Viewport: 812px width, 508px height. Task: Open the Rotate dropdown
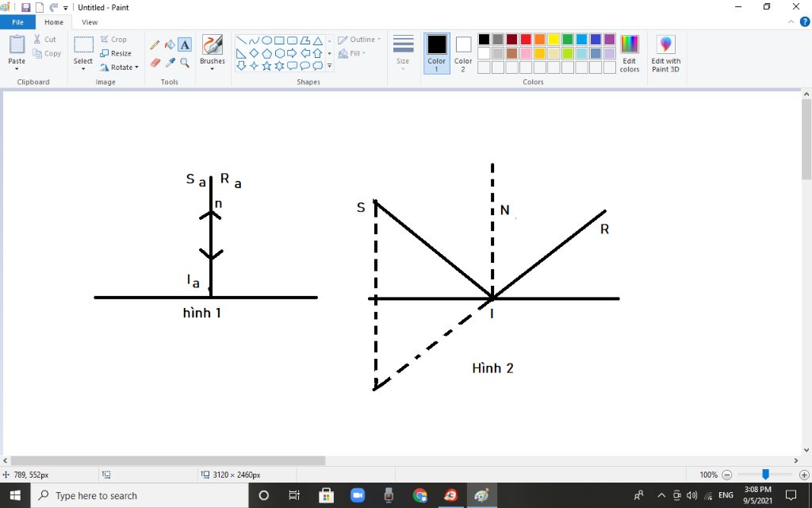[x=119, y=67]
